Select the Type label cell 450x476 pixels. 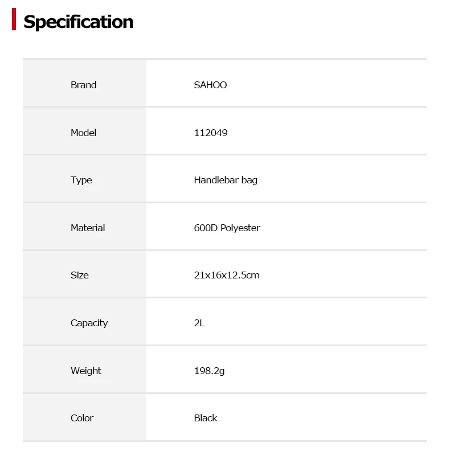point(84,179)
